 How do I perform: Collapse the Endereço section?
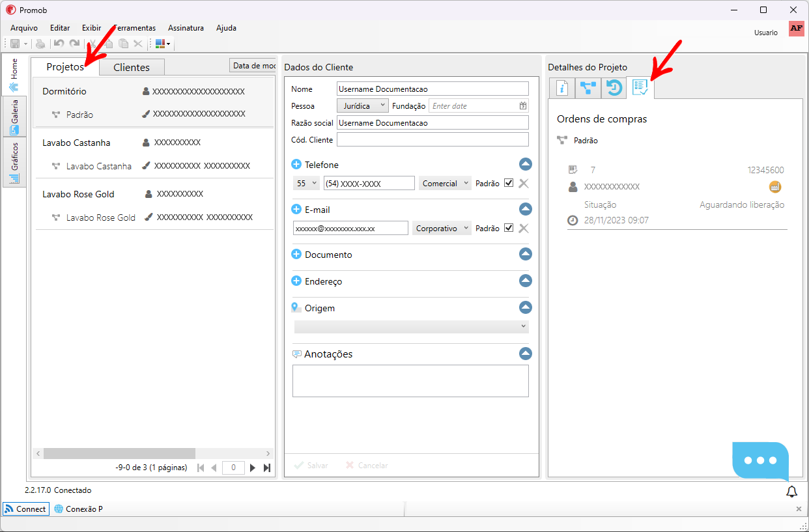point(526,281)
